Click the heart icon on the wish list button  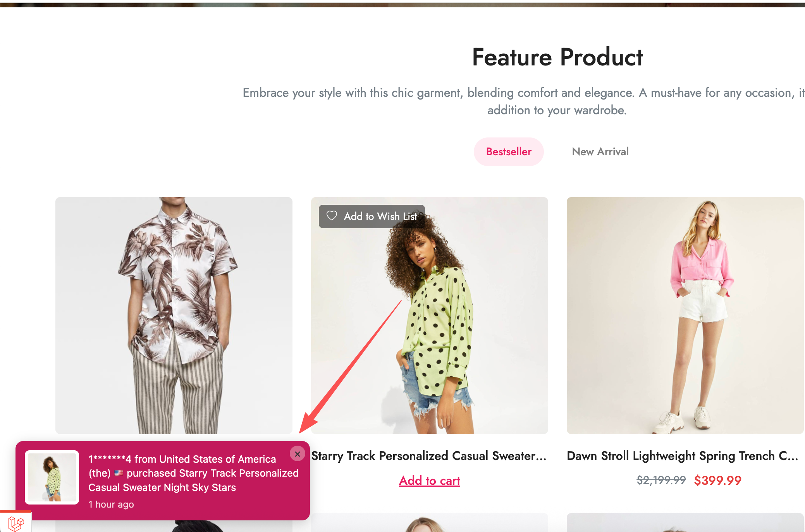point(332,216)
